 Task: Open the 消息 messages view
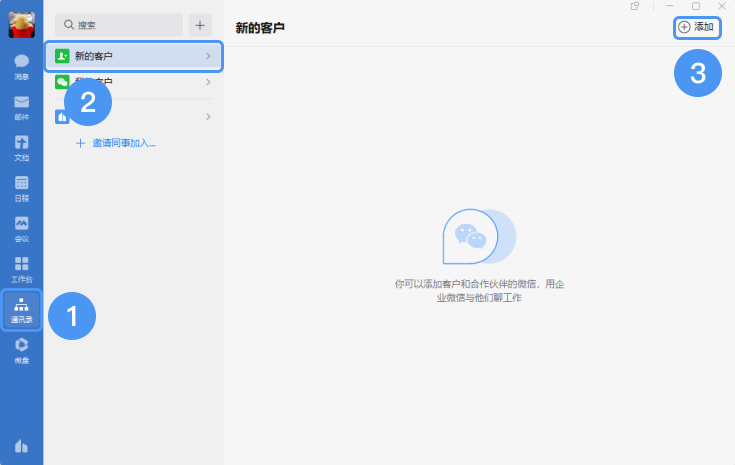coord(21,66)
